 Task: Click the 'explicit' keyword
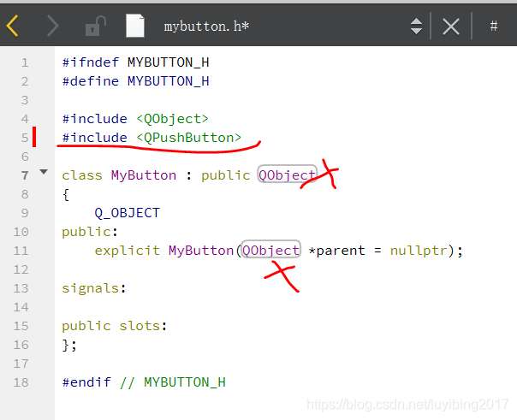coord(128,251)
